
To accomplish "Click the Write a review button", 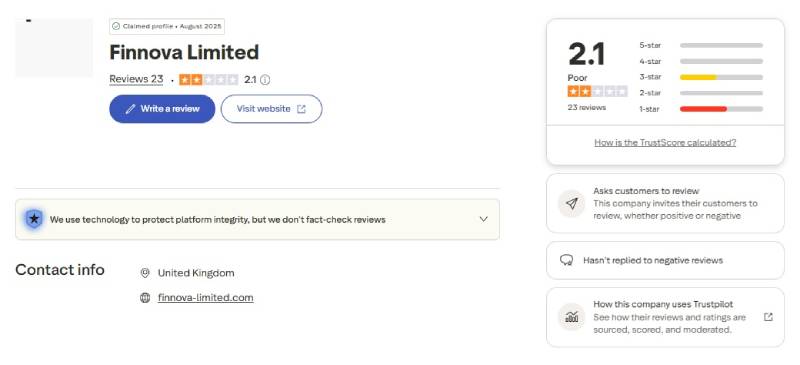I will pos(162,109).
